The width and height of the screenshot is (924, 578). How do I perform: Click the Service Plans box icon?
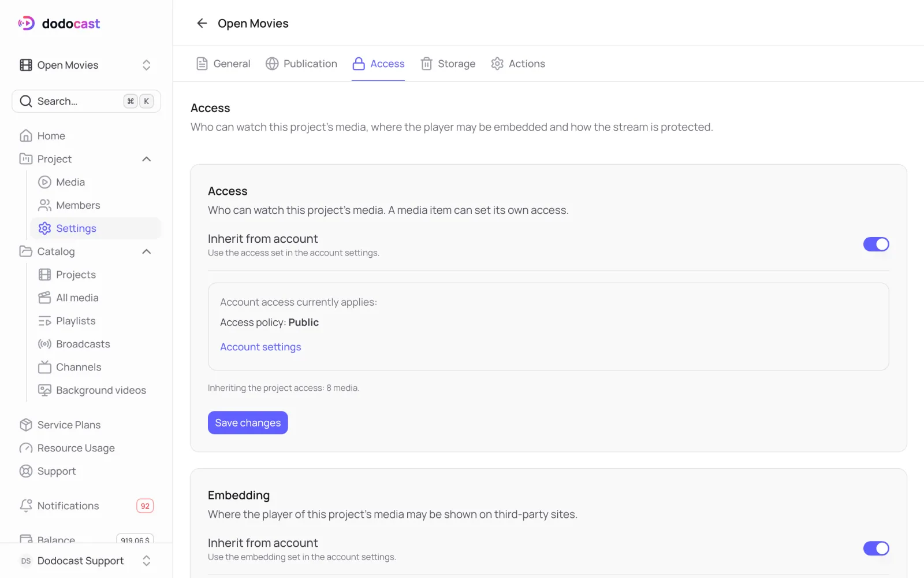[26, 425]
